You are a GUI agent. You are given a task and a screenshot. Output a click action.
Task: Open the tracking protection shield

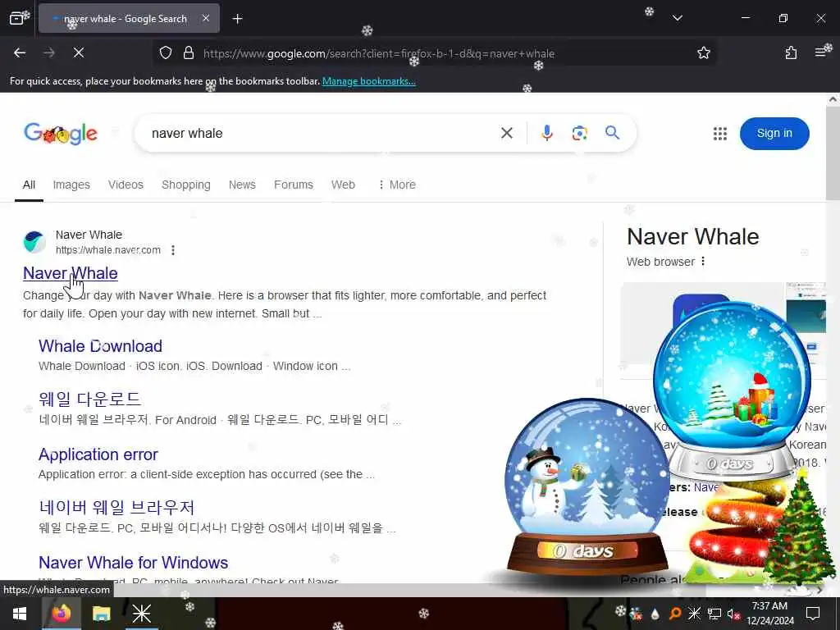pyautogui.click(x=166, y=52)
